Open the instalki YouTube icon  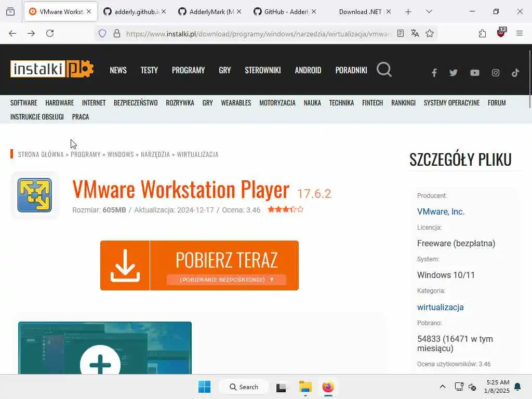point(475,73)
